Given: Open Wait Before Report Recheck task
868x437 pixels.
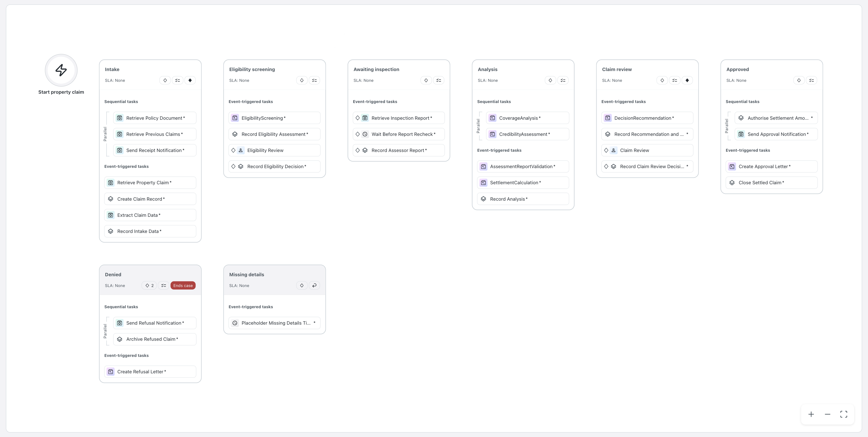Looking at the screenshot, I should (399, 134).
